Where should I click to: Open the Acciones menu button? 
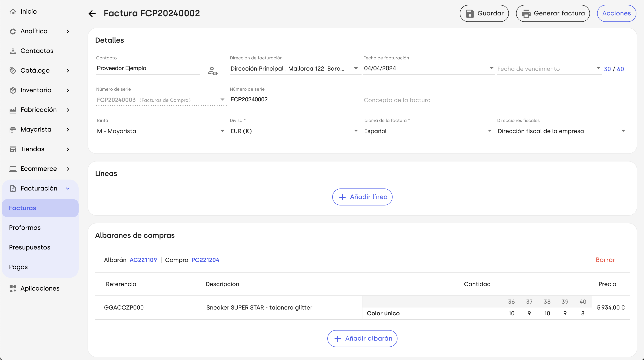coord(617,13)
